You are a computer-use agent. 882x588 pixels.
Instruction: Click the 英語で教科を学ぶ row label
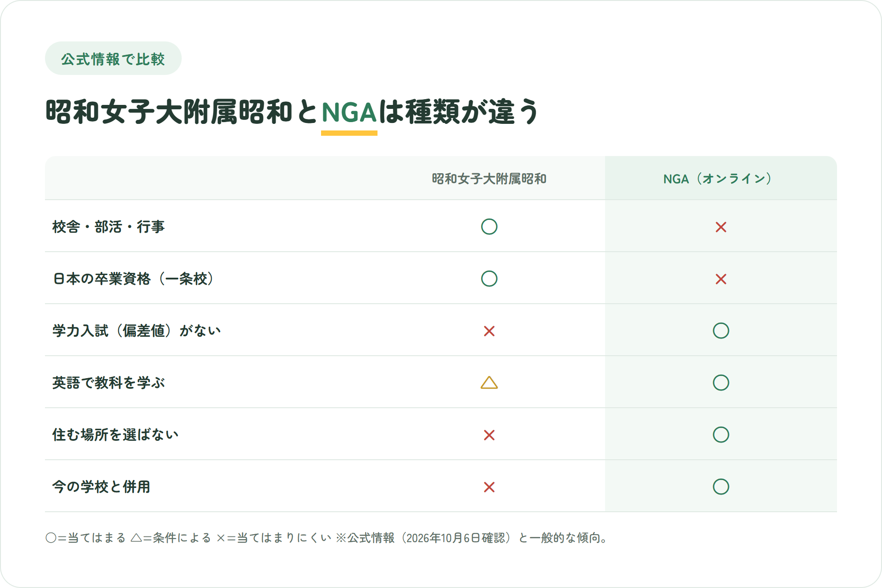(108, 383)
